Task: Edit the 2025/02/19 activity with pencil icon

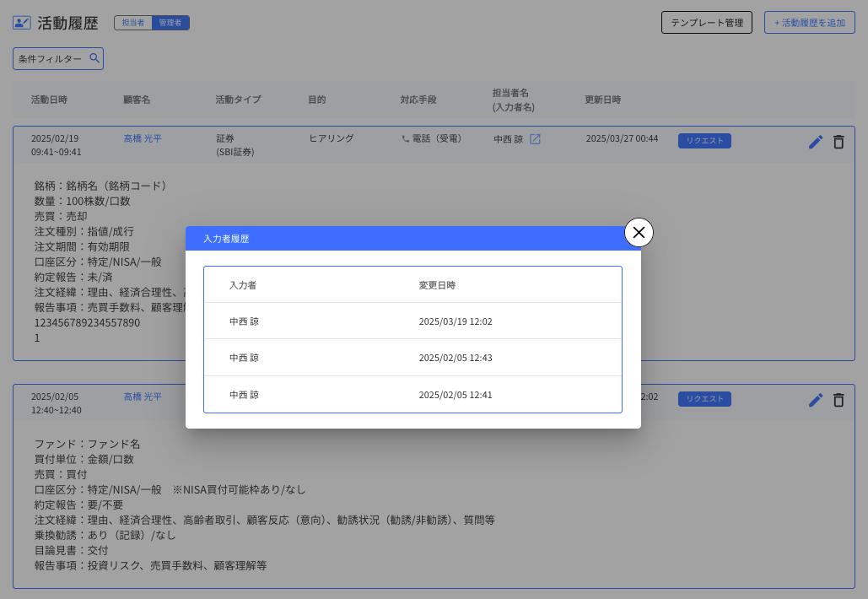Action: 816,143
